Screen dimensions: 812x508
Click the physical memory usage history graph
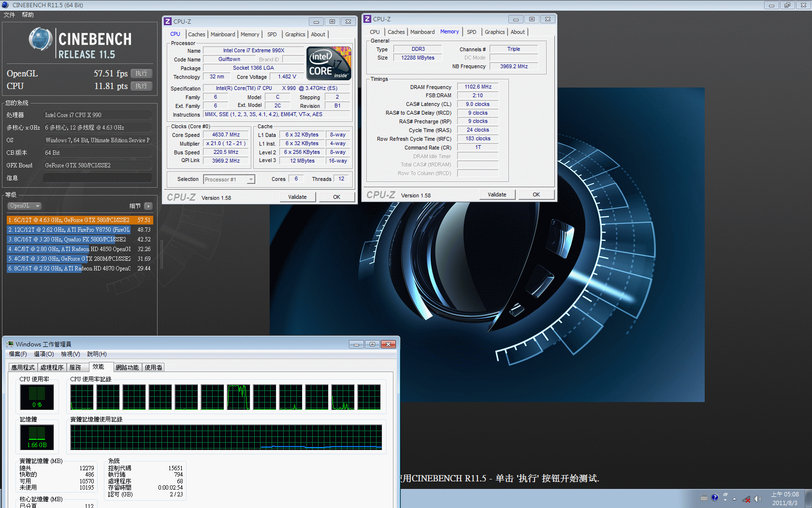coord(226,437)
